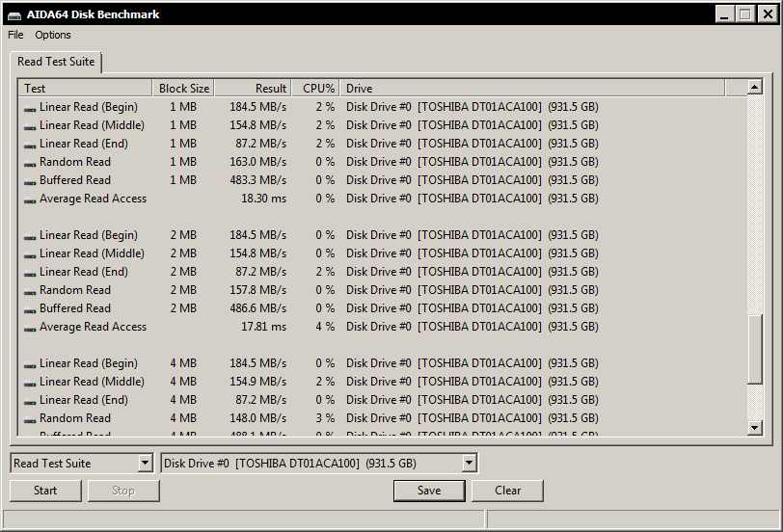Screen dimensions: 783x532
Task: Open the Options menu
Action: (x=52, y=35)
